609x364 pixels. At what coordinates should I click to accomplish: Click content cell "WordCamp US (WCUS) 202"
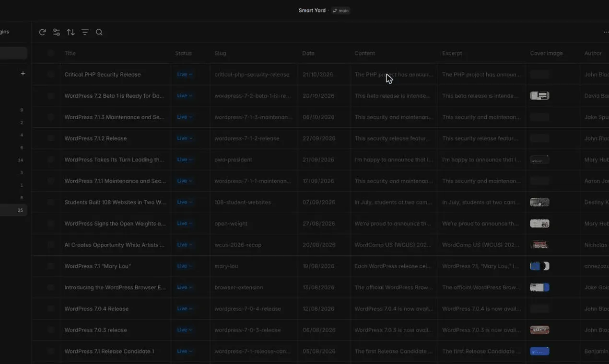click(394, 245)
